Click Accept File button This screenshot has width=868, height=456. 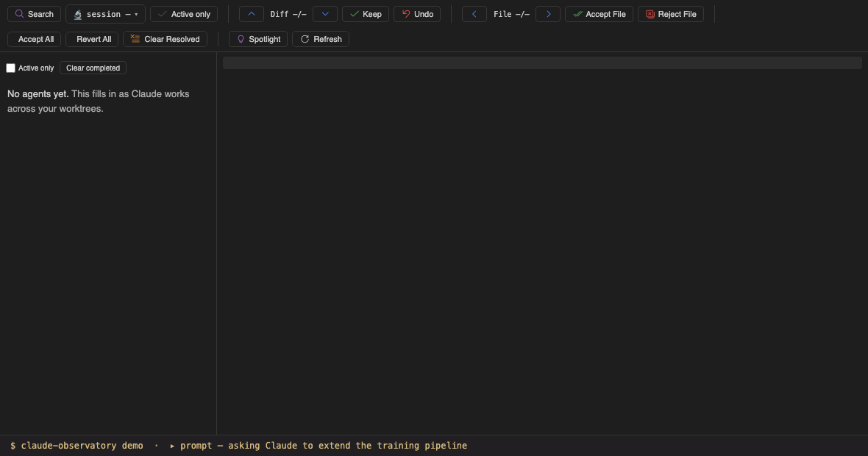click(x=599, y=14)
